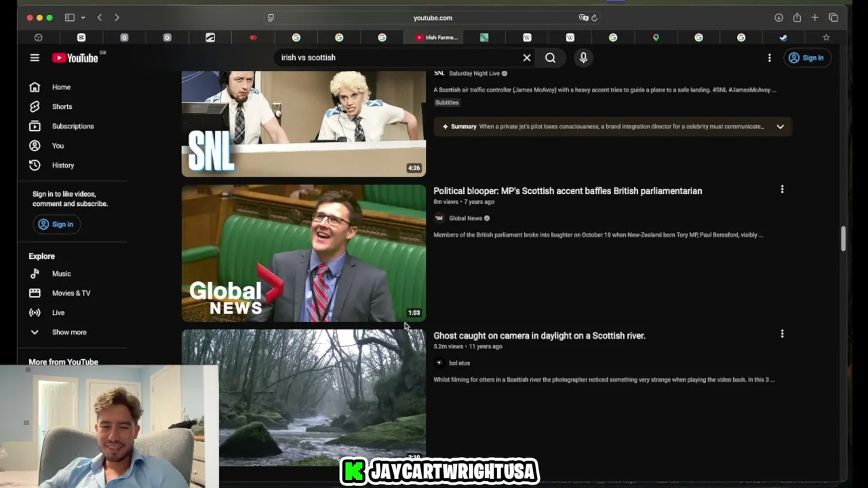Open the Ghost caught on camera video title
Image resolution: width=868 pixels, height=488 pixels.
[x=539, y=335]
